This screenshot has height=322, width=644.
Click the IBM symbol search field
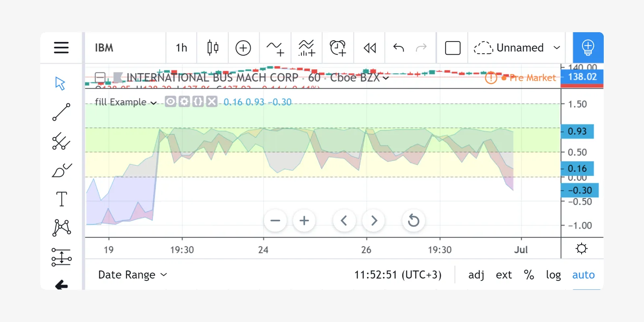click(125, 48)
